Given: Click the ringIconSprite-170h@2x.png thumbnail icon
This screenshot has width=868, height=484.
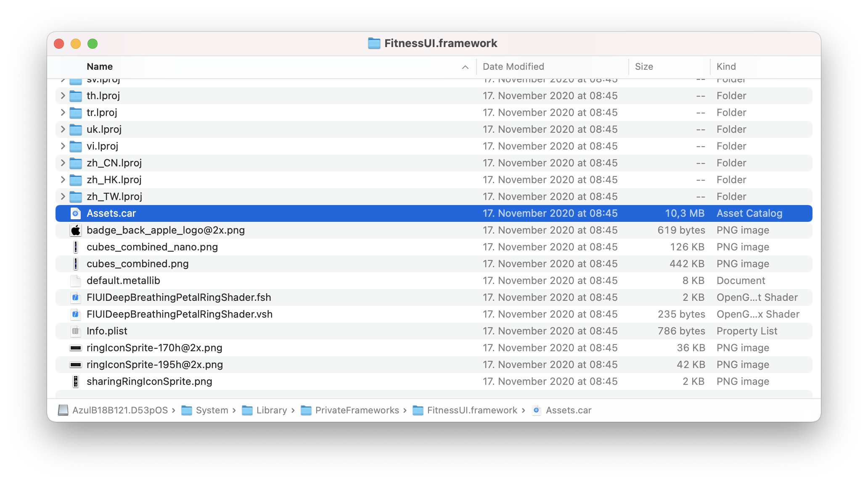Looking at the screenshot, I should click(75, 348).
